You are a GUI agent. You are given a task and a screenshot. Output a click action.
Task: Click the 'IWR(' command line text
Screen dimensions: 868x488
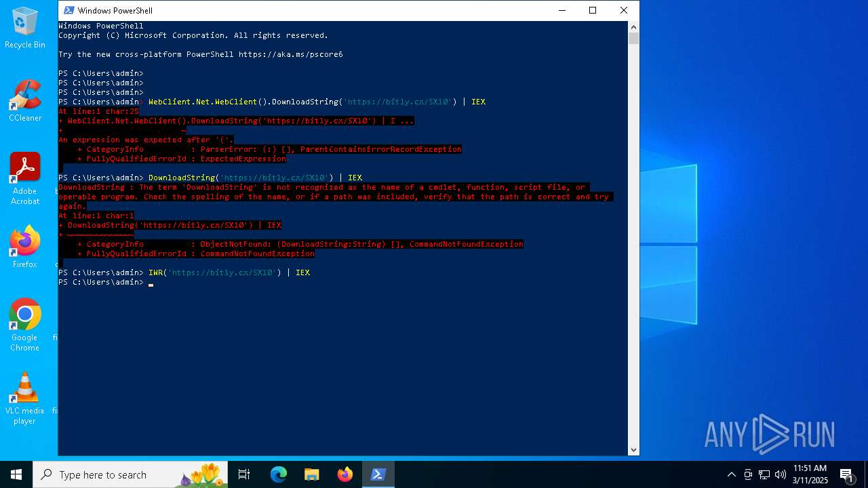coord(229,272)
